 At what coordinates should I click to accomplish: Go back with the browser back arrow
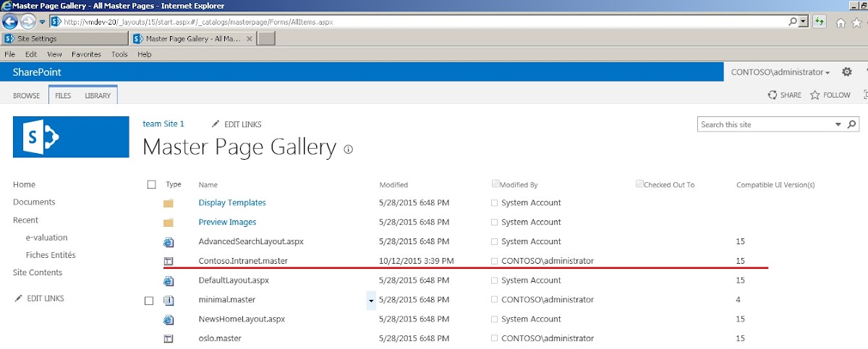10,22
